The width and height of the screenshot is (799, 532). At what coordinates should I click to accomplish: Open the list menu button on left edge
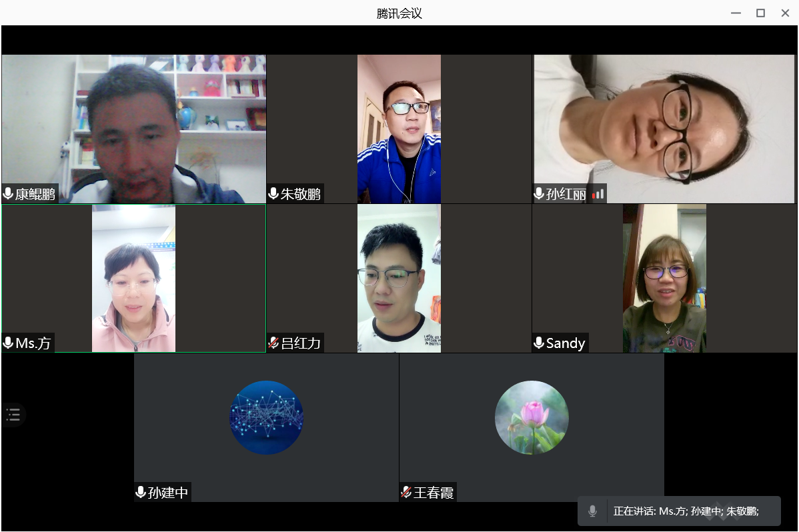pos(13,415)
